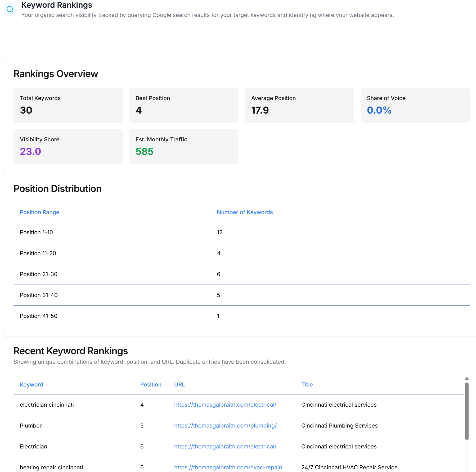The image size is (476, 472).
Task: Select the Total Keywords stat card
Action: coord(68,105)
